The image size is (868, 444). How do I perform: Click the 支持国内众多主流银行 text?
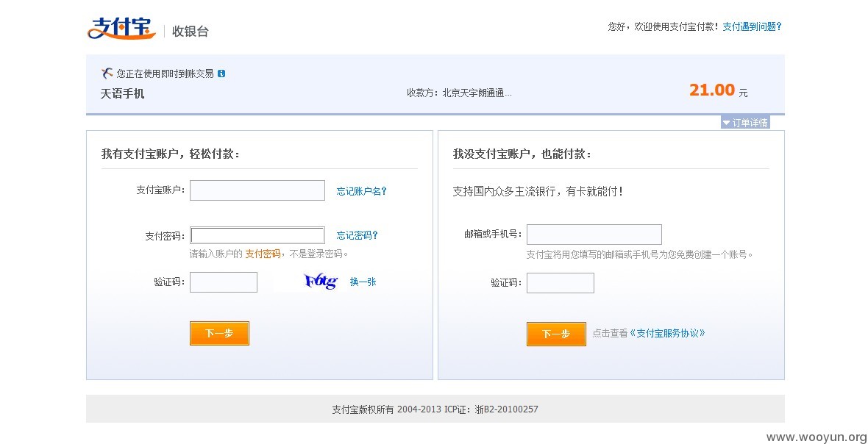point(538,192)
